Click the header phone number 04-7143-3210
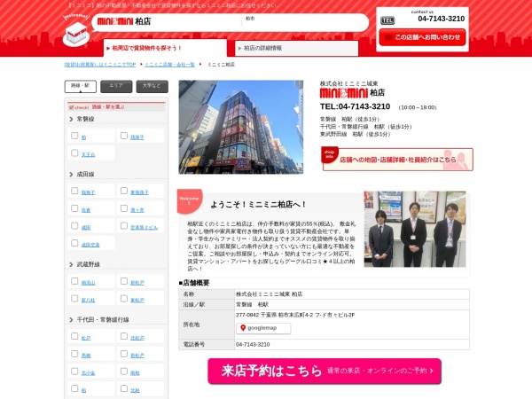Viewport: 532px width, 399px height. pyautogui.click(x=441, y=19)
